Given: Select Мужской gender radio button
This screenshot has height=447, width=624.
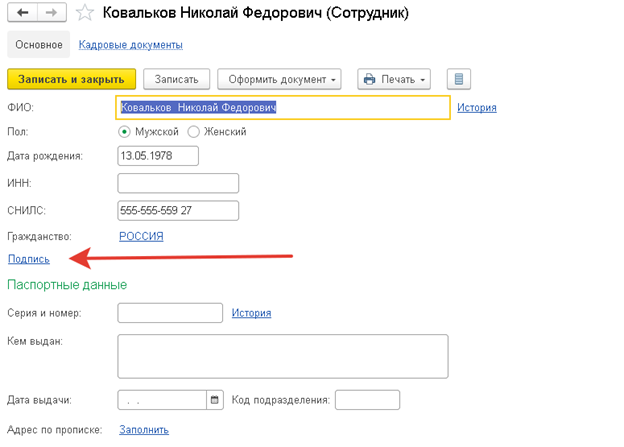Looking at the screenshot, I should pos(125,131).
